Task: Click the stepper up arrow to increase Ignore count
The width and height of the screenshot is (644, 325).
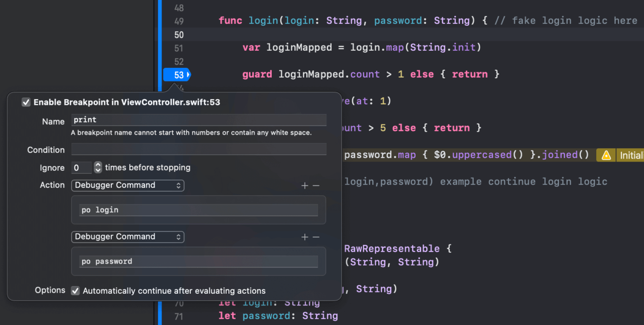Action: click(97, 164)
